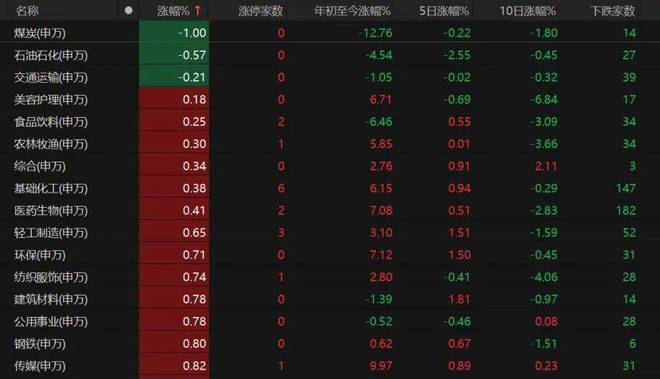Click 5-day change value -2.55

click(457, 55)
